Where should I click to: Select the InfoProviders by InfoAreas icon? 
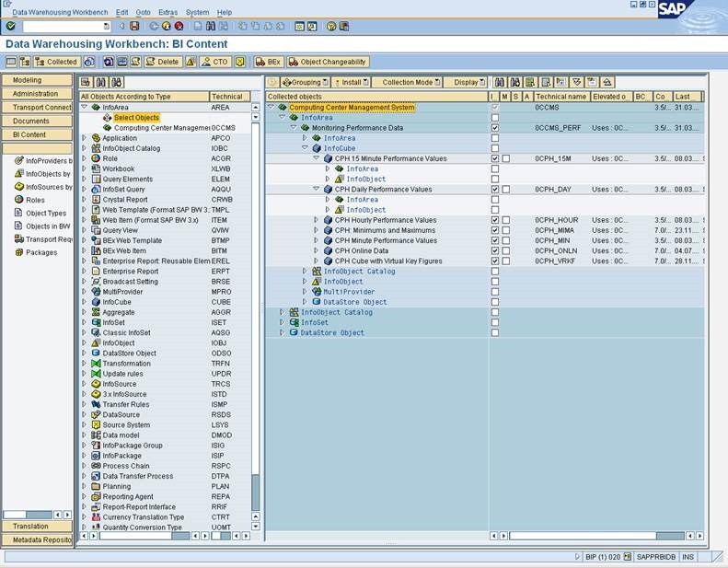click(x=18, y=161)
